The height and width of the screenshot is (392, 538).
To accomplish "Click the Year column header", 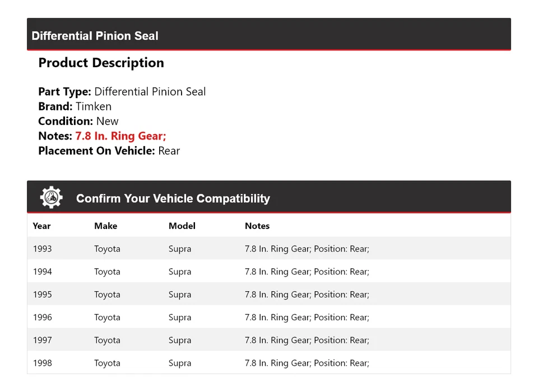I will tap(41, 226).
